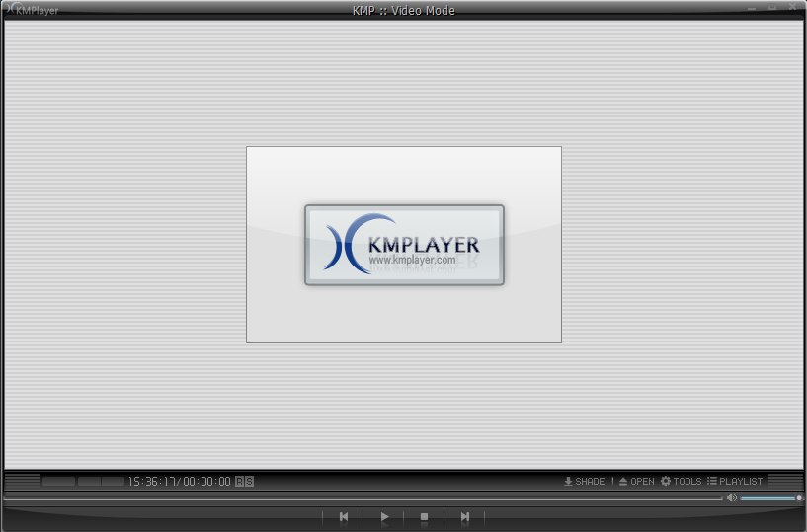This screenshot has width=807, height=532.
Task: Skip to the next track
Action: [465, 516]
